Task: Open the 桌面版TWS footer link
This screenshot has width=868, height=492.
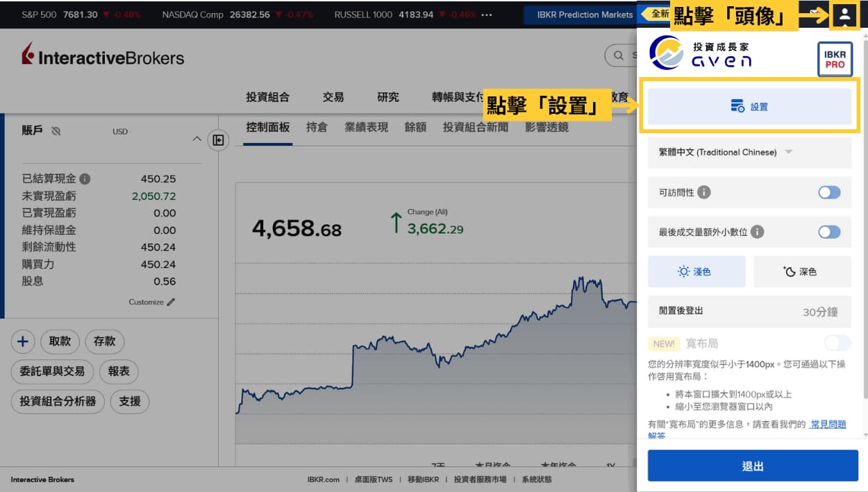Action: [374, 480]
